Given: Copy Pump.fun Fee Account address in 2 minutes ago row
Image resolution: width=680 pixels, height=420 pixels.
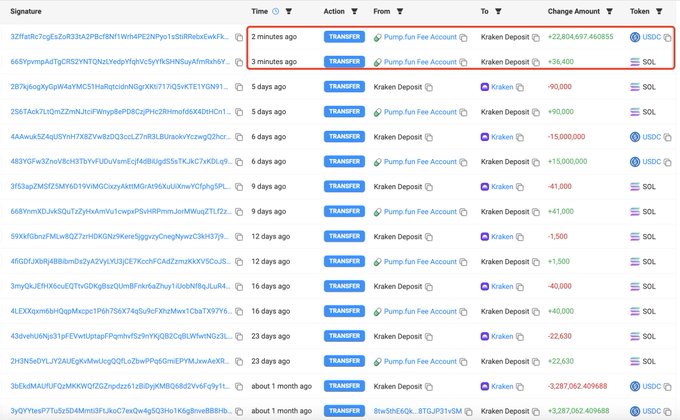Looking at the screenshot, I should click(464, 38).
